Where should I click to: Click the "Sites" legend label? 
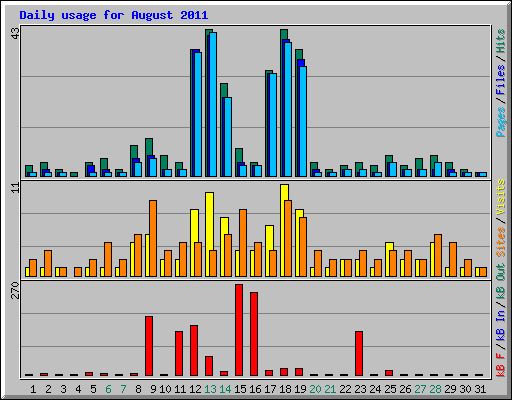tap(500, 242)
